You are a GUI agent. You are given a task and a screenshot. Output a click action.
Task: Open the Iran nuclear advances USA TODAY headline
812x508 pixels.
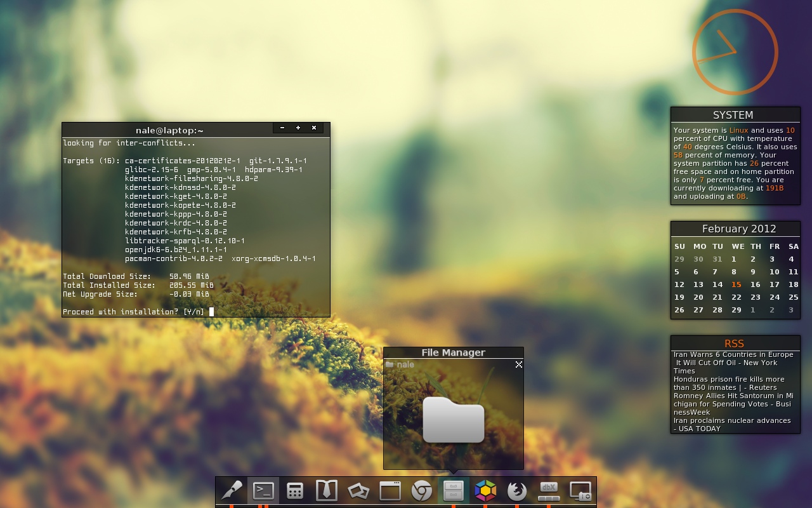click(732, 424)
